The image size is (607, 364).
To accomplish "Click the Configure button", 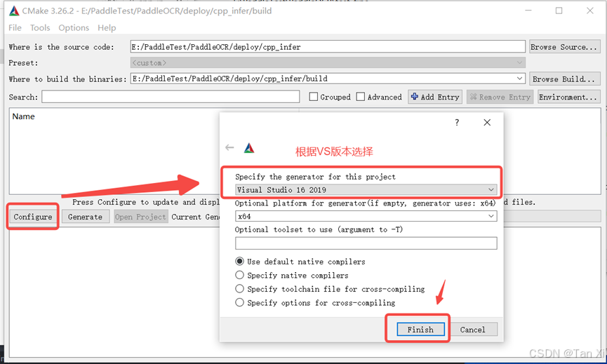I will point(33,217).
